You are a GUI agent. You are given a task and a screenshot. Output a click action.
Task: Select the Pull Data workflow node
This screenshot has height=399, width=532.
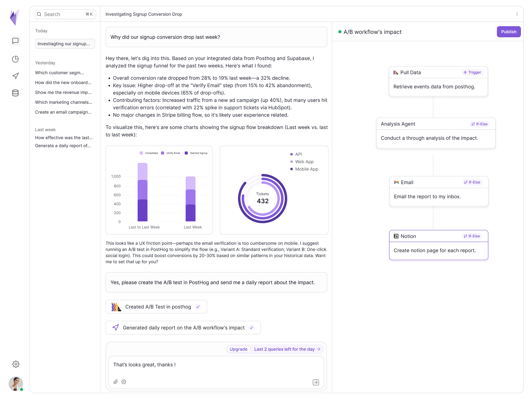click(438, 81)
